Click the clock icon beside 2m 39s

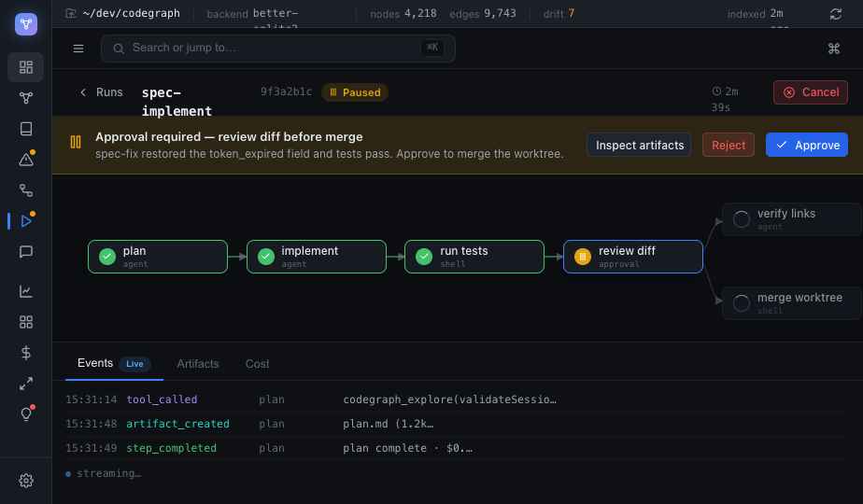716,91
